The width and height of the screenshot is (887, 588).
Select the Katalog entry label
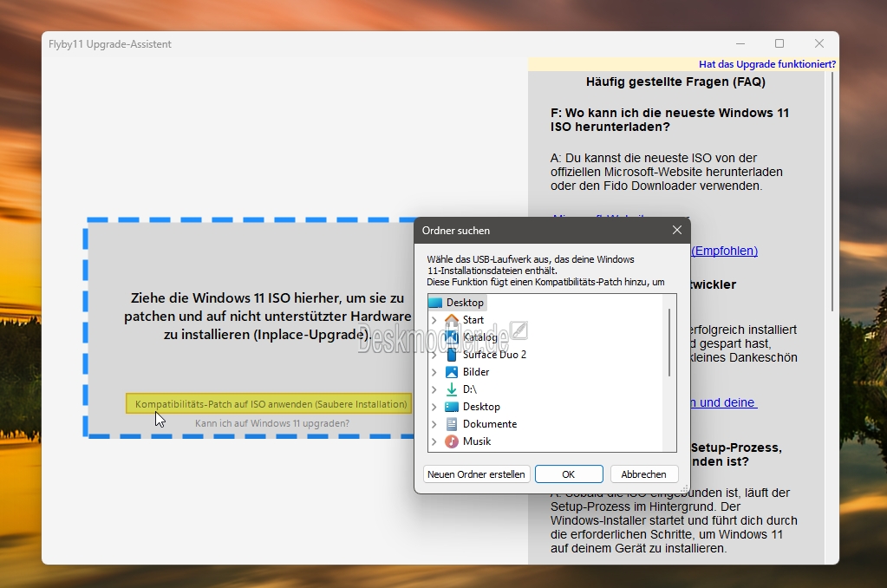tap(480, 337)
